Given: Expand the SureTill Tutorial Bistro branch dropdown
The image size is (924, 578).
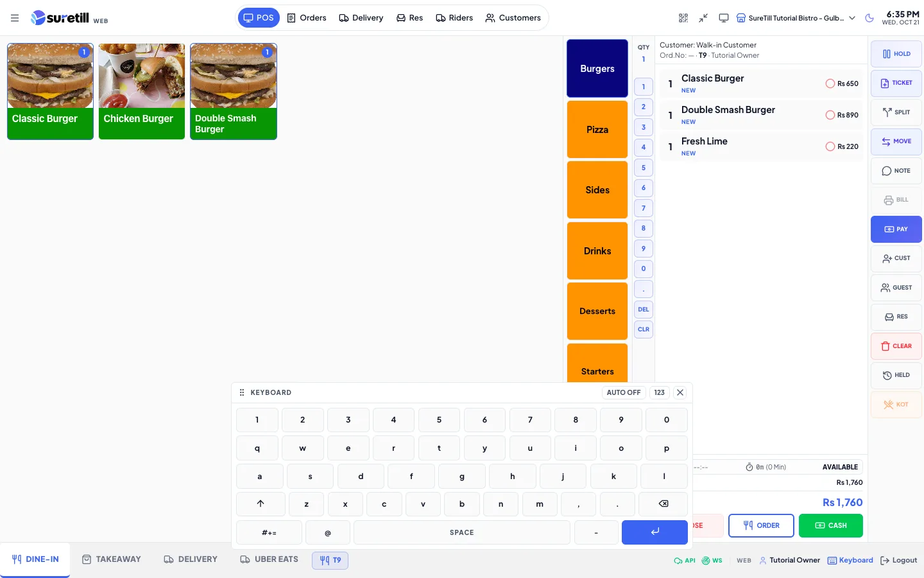Looking at the screenshot, I should (x=796, y=18).
